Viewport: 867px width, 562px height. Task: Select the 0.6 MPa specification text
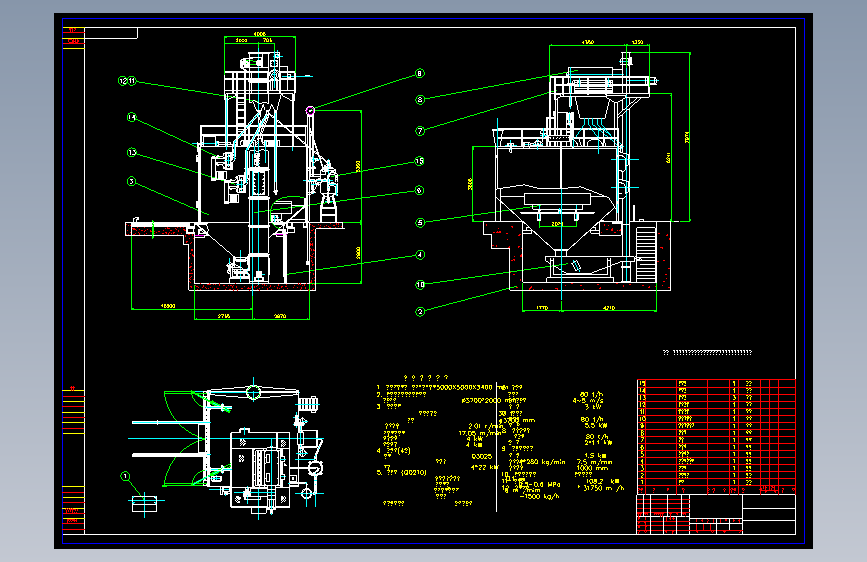point(546,485)
